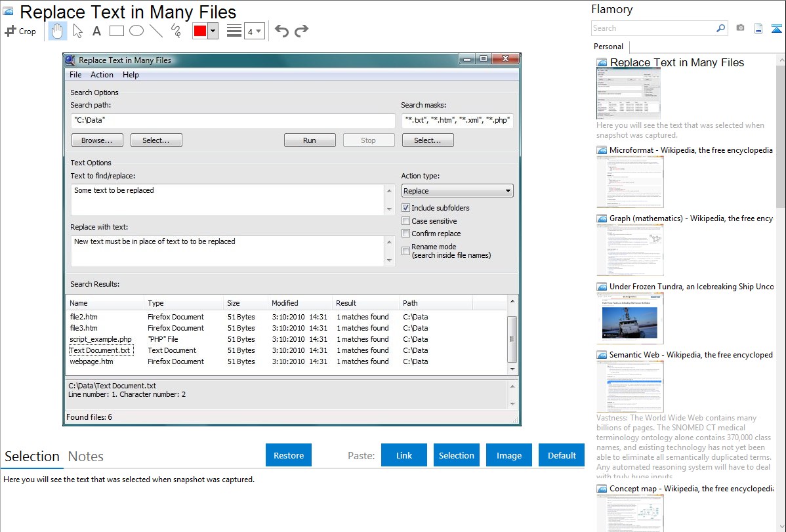786x532 pixels.
Task: Click the red color swatch
Action: coord(200,31)
